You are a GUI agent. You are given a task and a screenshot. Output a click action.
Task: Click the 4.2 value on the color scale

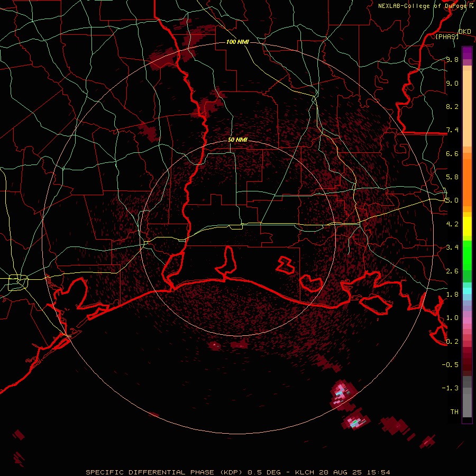(452, 224)
